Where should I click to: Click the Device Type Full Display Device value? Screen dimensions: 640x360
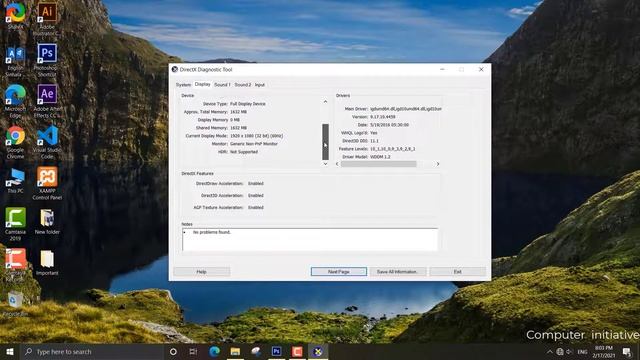(248, 104)
